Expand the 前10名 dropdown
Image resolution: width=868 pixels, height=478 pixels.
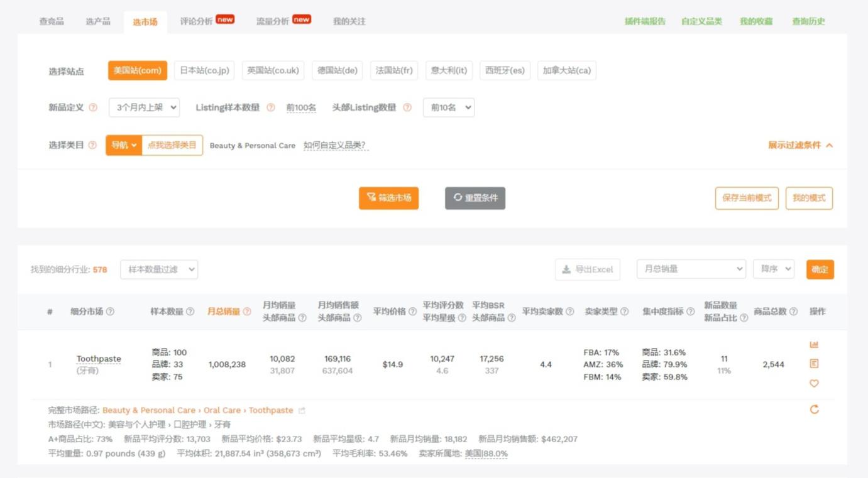point(448,107)
